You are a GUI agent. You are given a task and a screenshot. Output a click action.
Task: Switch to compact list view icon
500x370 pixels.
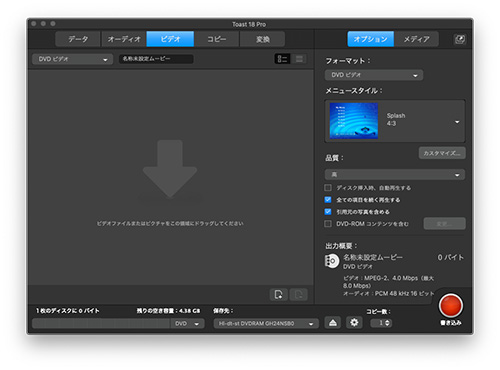[299, 59]
